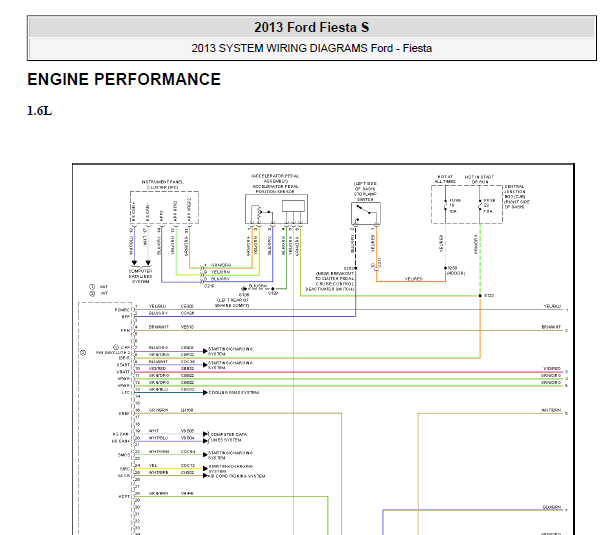Click the 'START' pin label
Screen dimensions: 606x535
[x=124, y=365]
